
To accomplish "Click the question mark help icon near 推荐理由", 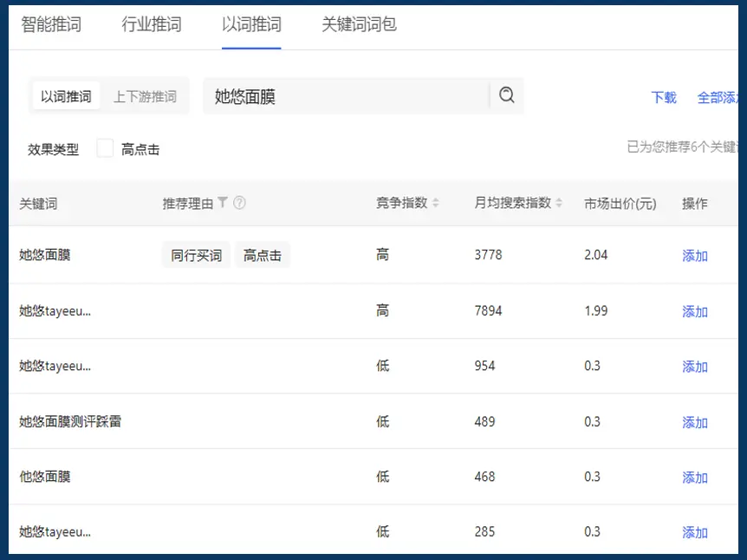I will pos(239,202).
